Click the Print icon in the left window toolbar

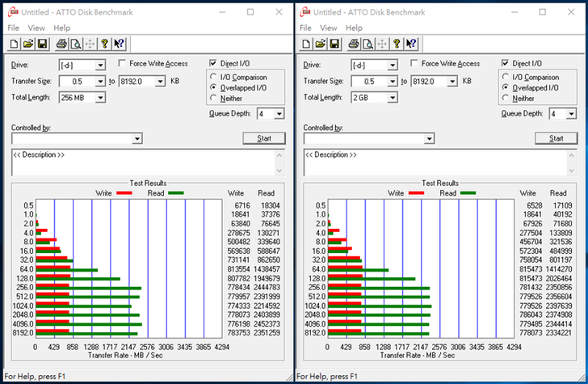tap(61, 44)
